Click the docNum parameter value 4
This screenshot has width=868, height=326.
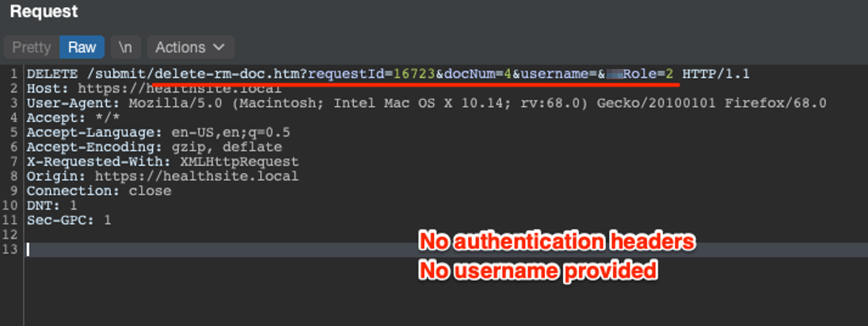508,74
